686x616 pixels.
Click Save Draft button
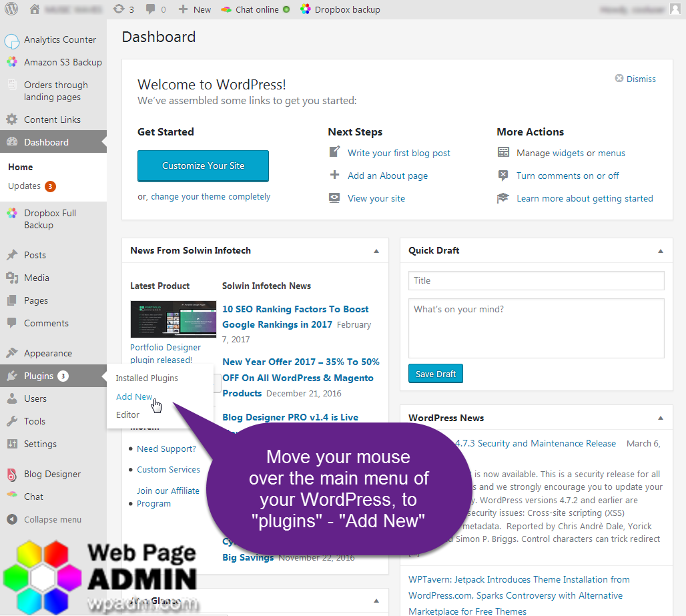tap(435, 374)
